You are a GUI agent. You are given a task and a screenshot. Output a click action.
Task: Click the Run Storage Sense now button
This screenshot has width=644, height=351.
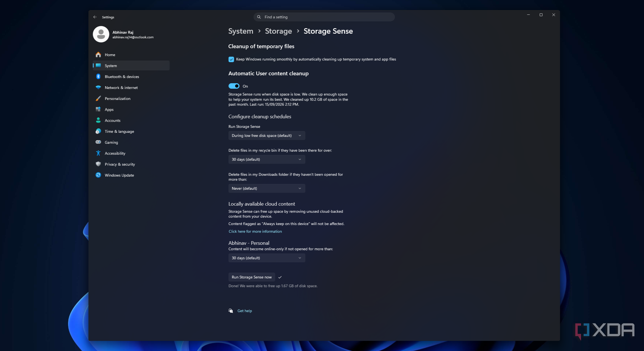[252, 277]
